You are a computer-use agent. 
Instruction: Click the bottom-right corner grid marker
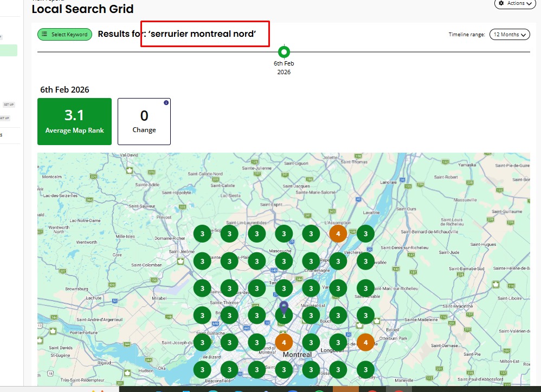[x=365, y=370]
